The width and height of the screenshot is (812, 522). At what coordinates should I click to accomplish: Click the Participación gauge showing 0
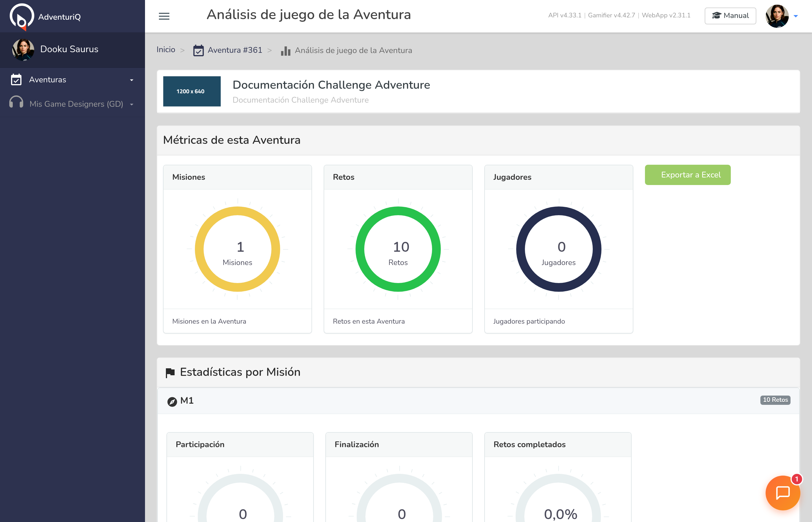tap(240, 498)
